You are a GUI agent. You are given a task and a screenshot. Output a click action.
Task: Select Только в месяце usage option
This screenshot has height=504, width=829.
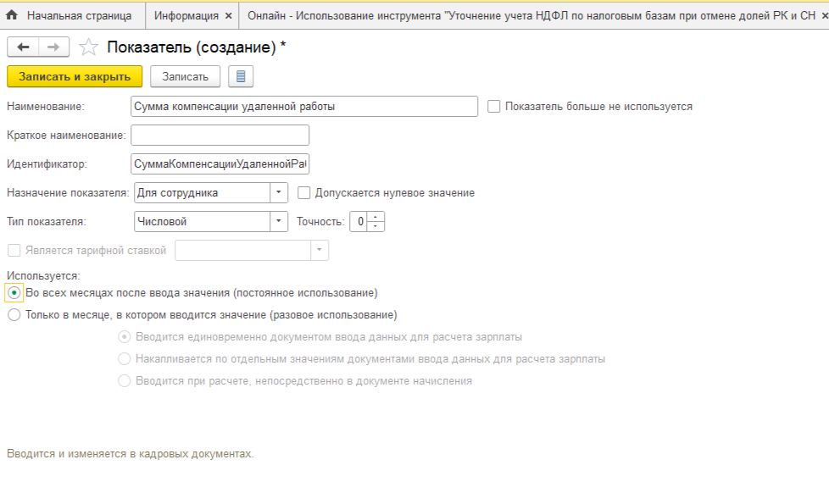(x=14, y=313)
